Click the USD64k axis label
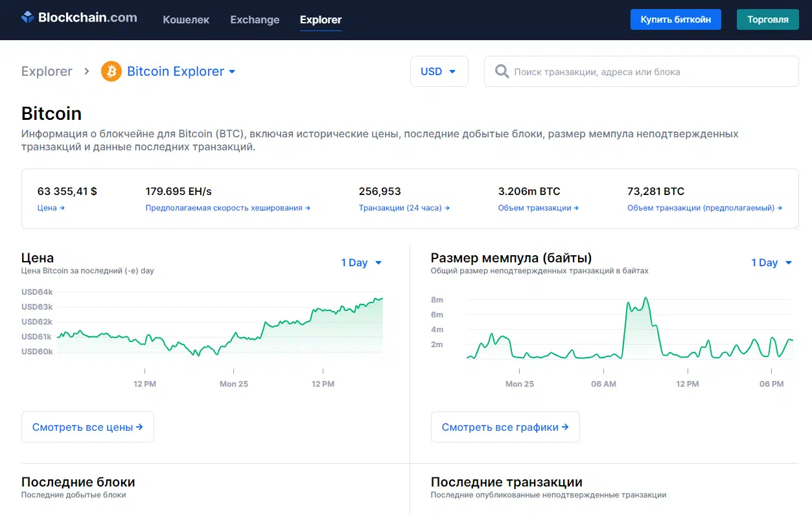This screenshot has width=812, height=515. point(38,292)
